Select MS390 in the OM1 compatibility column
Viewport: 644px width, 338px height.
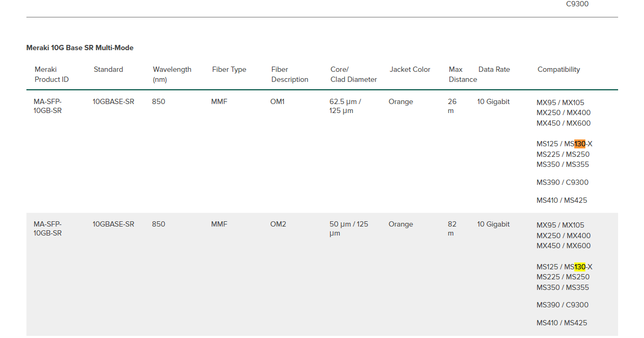coord(547,182)
